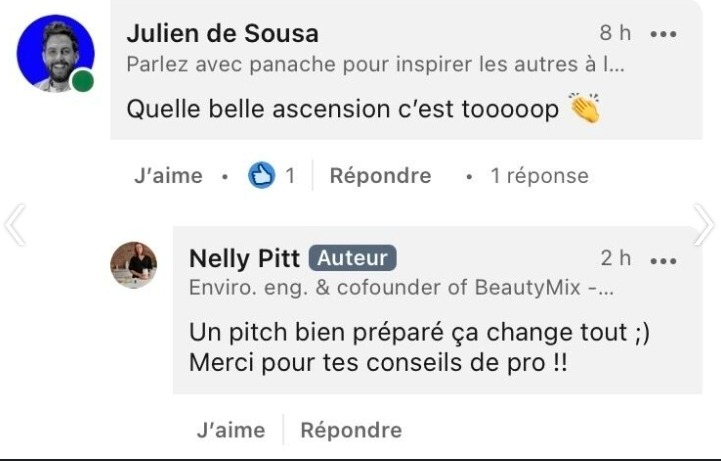Click the clapping hands emoji
This screenshot has width=721, height=461.
point(583,108)
